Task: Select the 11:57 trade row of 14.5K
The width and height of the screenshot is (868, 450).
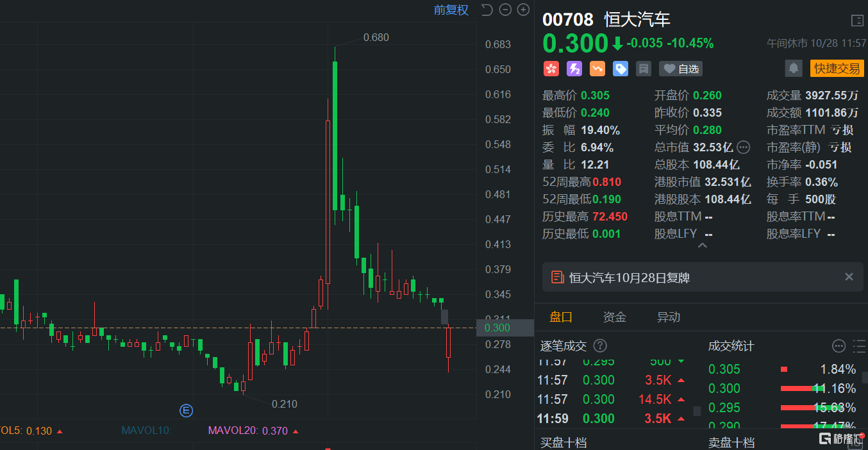Action: click(x=612, y=399)
